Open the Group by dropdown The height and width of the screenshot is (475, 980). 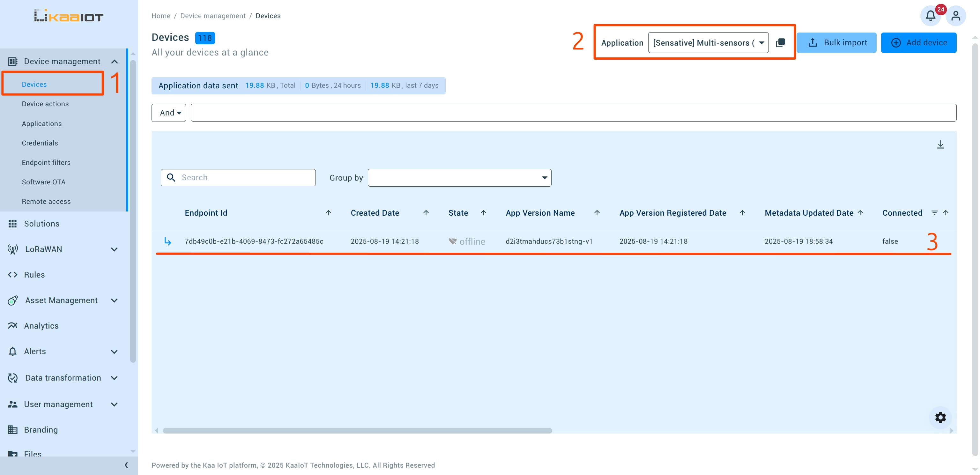459,178
